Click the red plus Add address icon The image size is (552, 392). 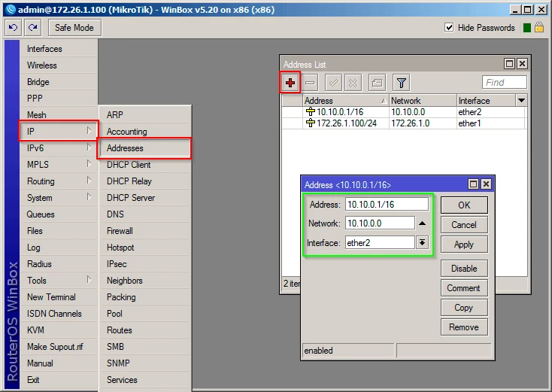pos(290,82)
